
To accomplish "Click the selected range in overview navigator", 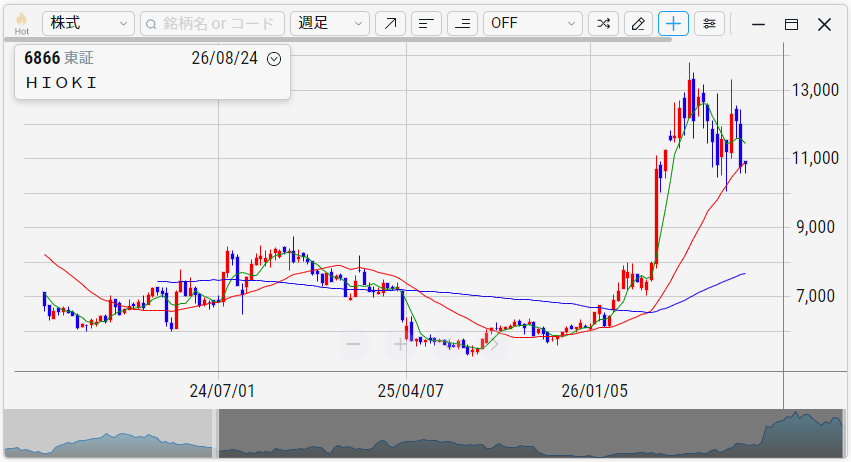I will tap(532, 434).
